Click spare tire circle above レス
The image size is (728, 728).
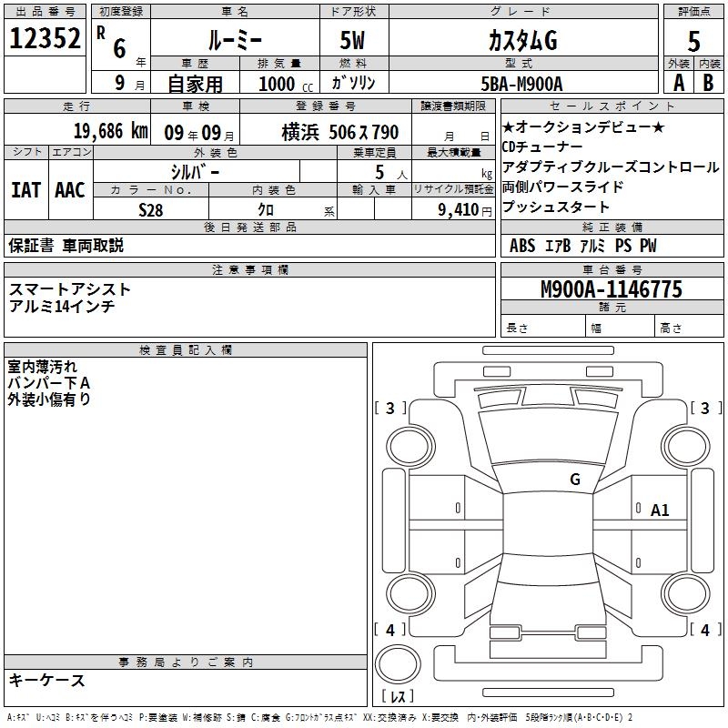pos(398,664)
